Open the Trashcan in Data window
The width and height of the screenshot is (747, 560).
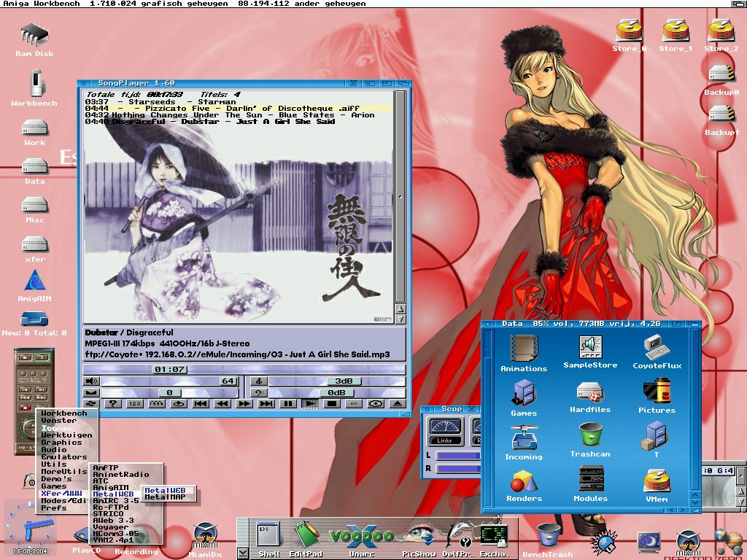[590, 440]
